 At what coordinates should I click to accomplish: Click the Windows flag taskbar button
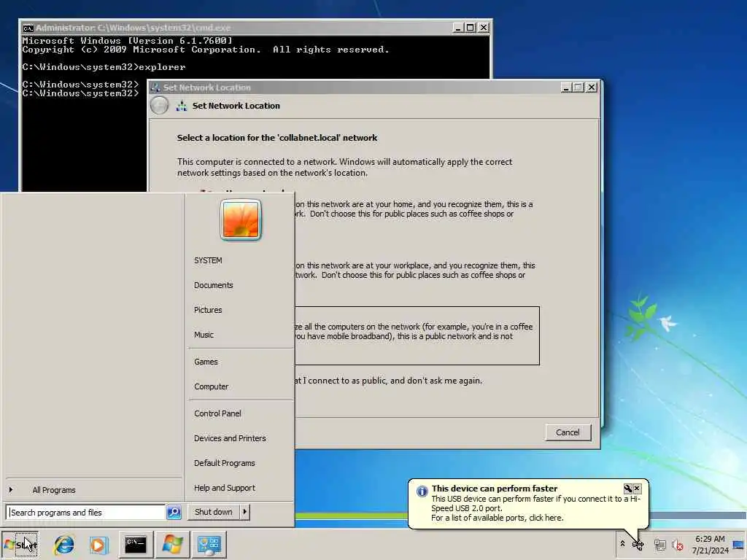pos(172,544)
